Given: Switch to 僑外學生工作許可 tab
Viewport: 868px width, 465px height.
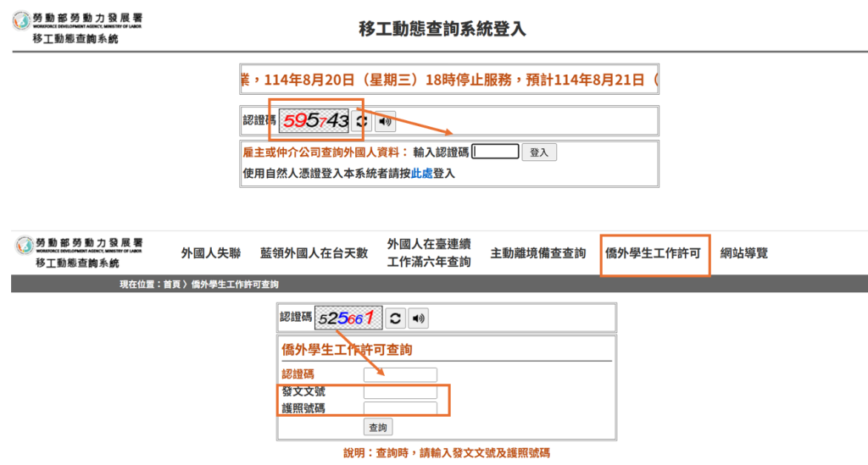Looking at the screenshot, I should [x=653, y=253].
